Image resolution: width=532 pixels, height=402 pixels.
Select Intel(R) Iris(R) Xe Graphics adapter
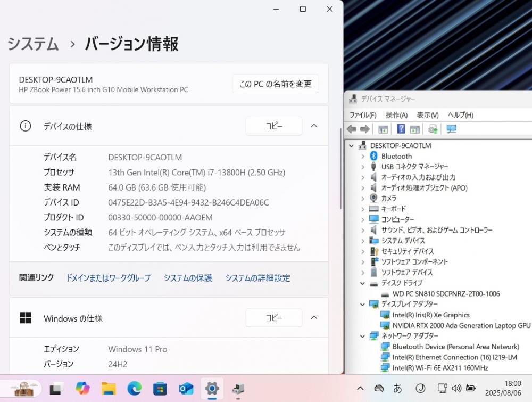point(431,315)
